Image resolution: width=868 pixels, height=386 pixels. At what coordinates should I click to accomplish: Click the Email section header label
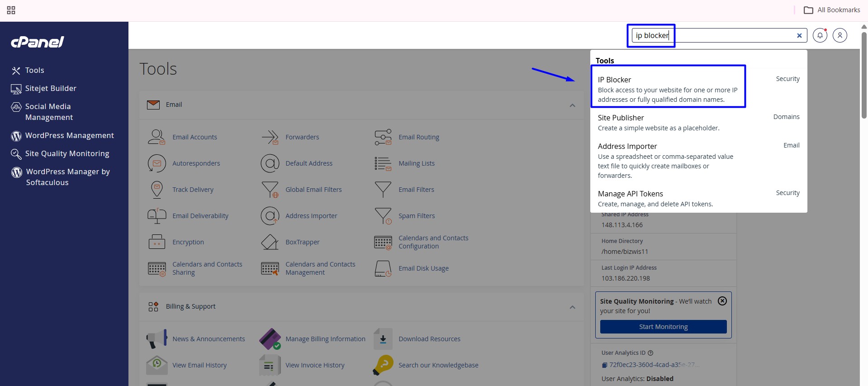click(x=174, y=105)
